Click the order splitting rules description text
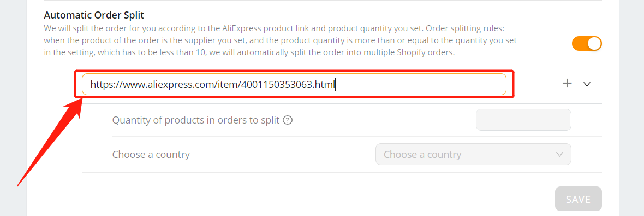This screenshot has height=216, width=644. pos(281,41)
